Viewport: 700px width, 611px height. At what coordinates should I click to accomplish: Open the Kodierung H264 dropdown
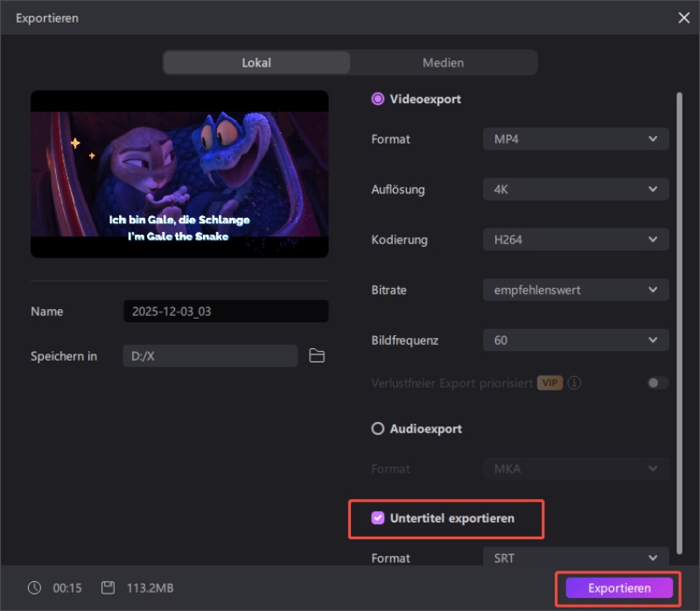tap(576, 240)
